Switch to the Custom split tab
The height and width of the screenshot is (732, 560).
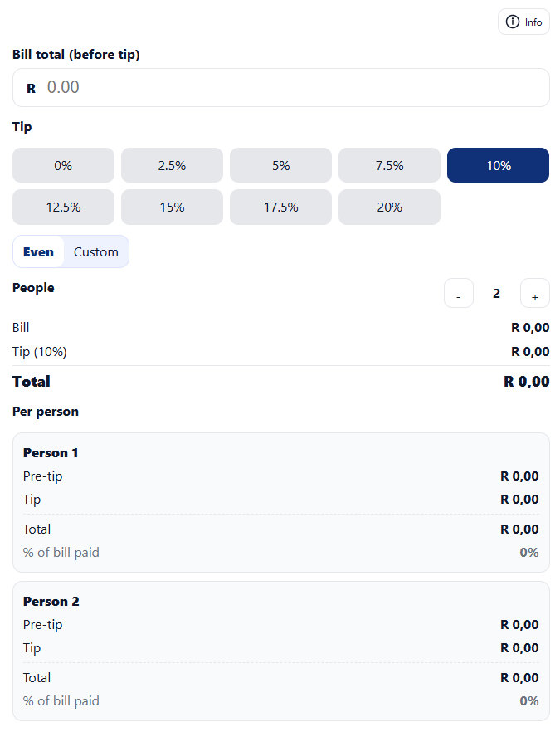(x=96, y=251)
